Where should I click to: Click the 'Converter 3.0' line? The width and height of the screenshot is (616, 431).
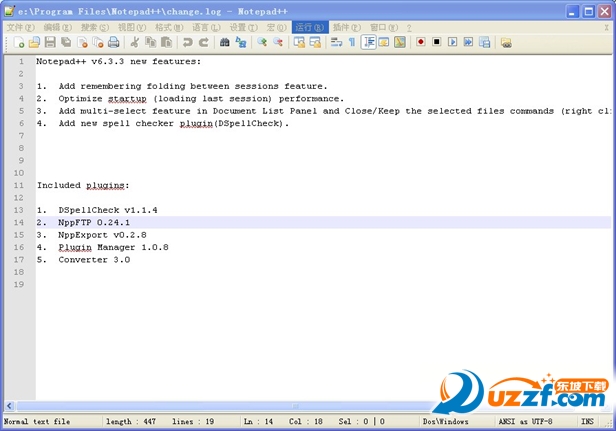[x=83, y=260]
